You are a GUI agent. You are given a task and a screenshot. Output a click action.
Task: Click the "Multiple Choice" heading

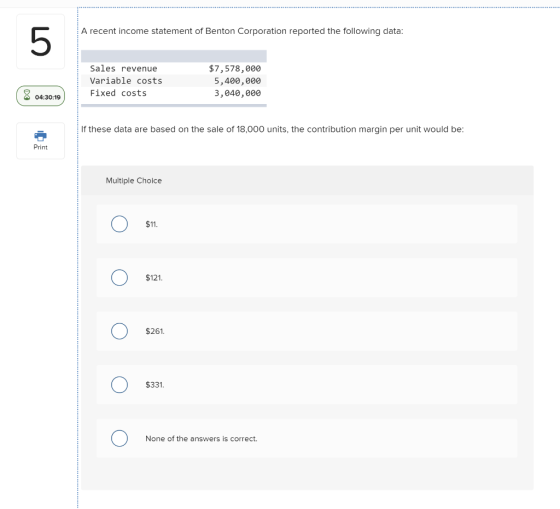tap(134, 180)
